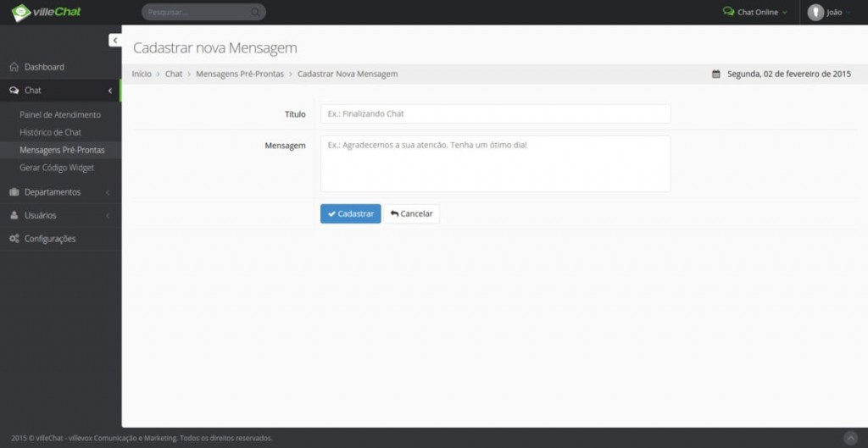The image size is (868, 448).
Task: Click João's avatar picture
Action: coord(815,12)
